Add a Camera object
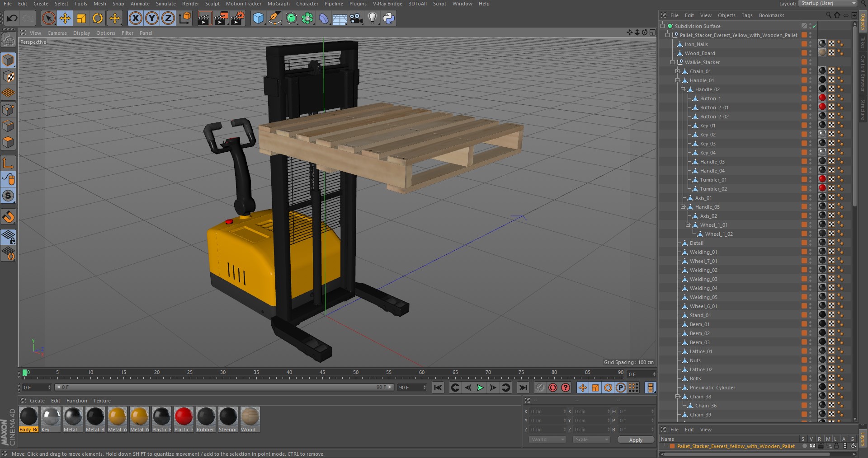Viewport: 868px width, 458px height. (356, 18)
